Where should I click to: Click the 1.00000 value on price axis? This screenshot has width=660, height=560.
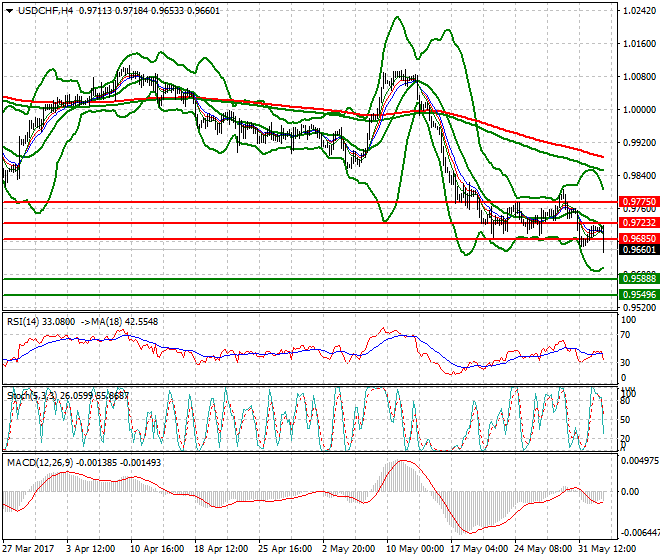coord(638,110)
